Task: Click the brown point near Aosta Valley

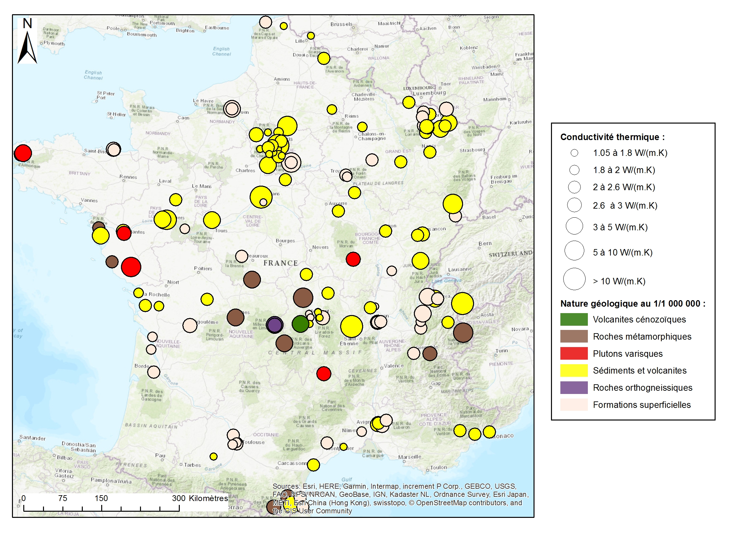Action: [463, 333]
